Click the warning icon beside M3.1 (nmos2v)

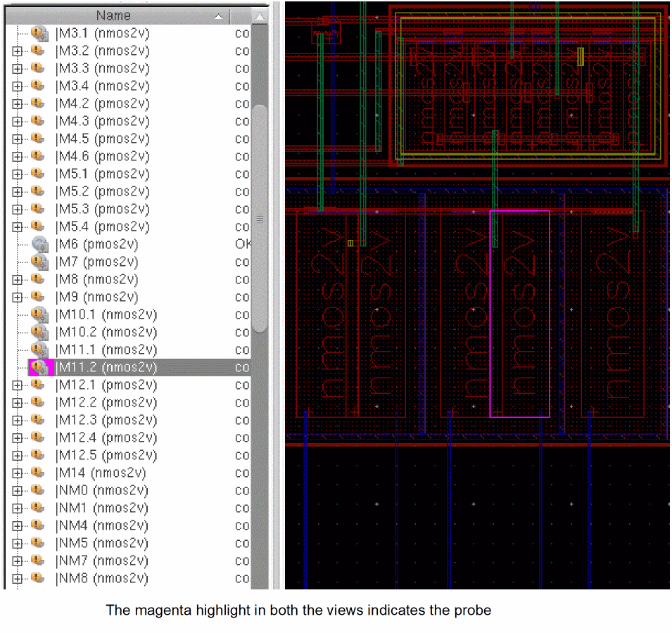[40, 34]
